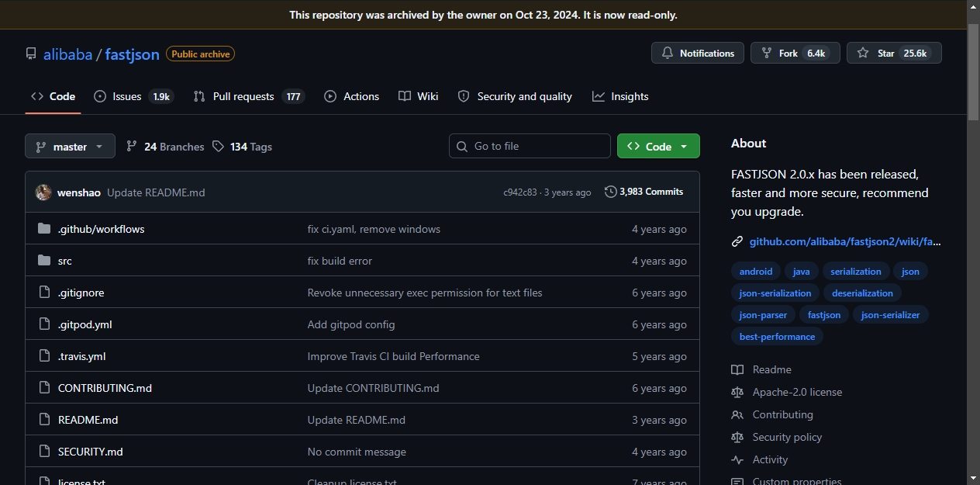Image resolution: width=980 pixels, height=485 pixels.
Task: Open commit history via clock icon
Action: (611, 192)
